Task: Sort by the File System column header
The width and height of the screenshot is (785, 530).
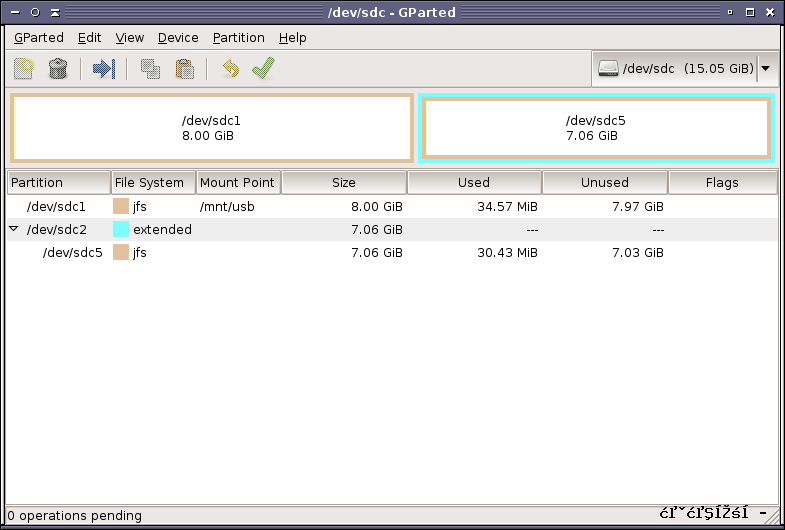Action: (x=153, y=182)
